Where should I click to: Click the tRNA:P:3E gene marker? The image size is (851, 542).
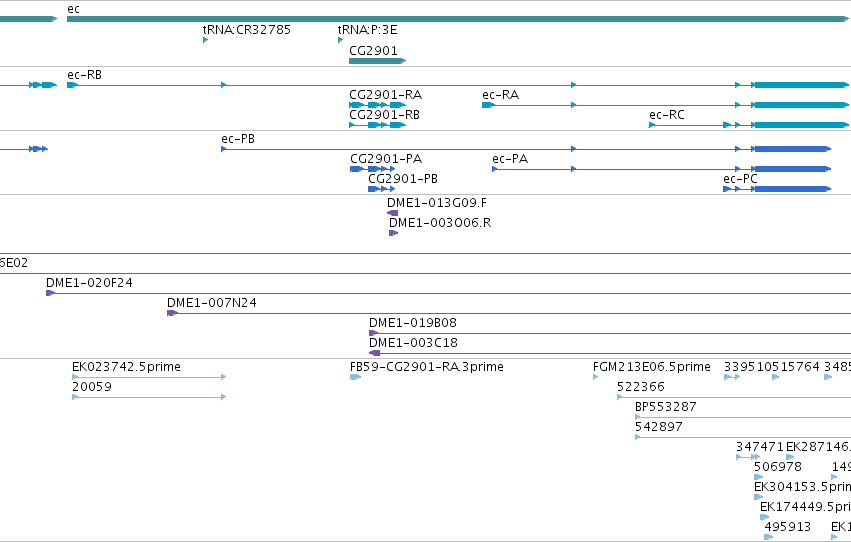tap(340, 40)
